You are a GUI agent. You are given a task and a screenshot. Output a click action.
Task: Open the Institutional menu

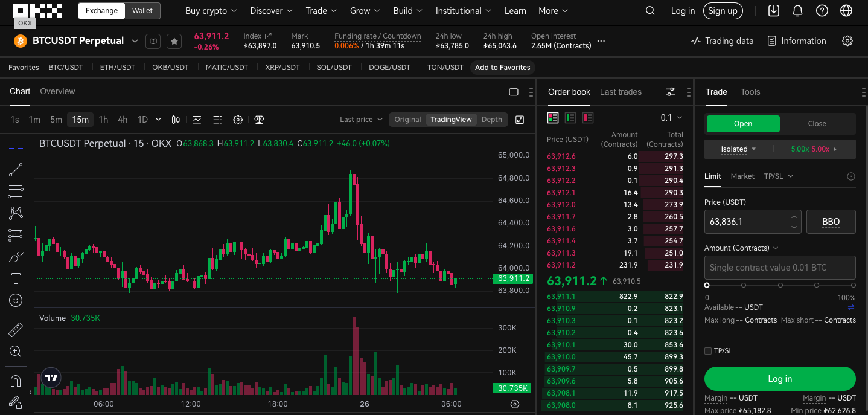pyautogui.click(x=463, y=11)
